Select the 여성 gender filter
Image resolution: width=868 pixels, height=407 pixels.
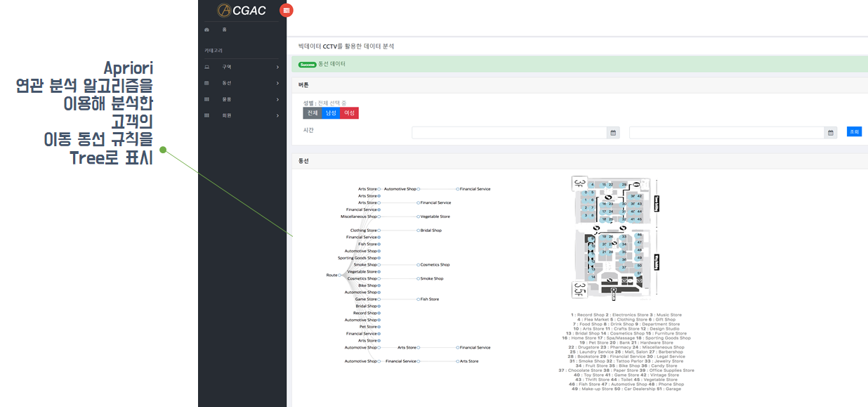348,112
